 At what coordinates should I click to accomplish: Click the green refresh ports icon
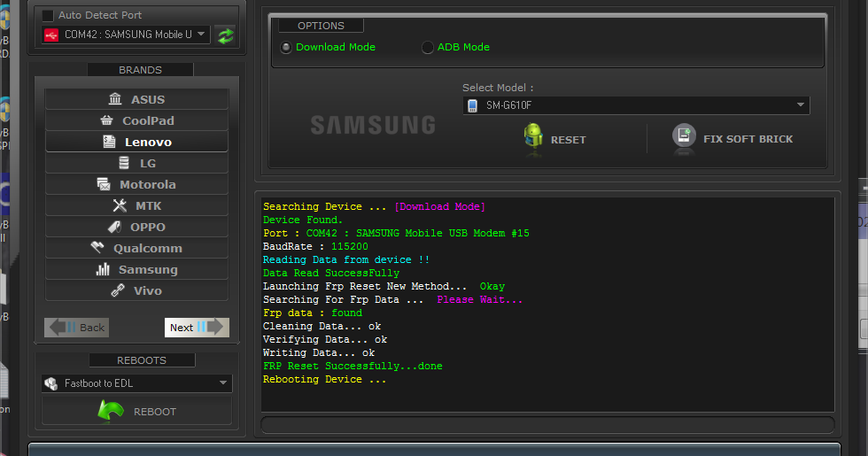coord(225,36)
